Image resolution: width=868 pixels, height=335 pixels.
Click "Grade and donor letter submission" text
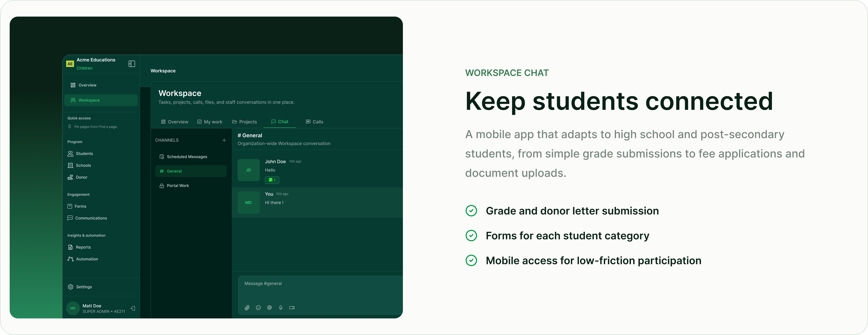(x=572, y=211)
